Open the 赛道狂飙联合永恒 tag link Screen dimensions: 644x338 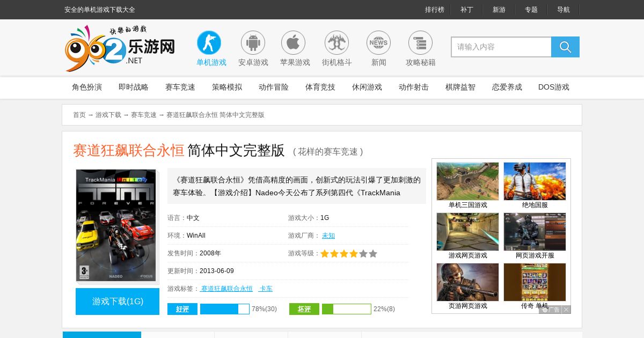coord(226,289)
